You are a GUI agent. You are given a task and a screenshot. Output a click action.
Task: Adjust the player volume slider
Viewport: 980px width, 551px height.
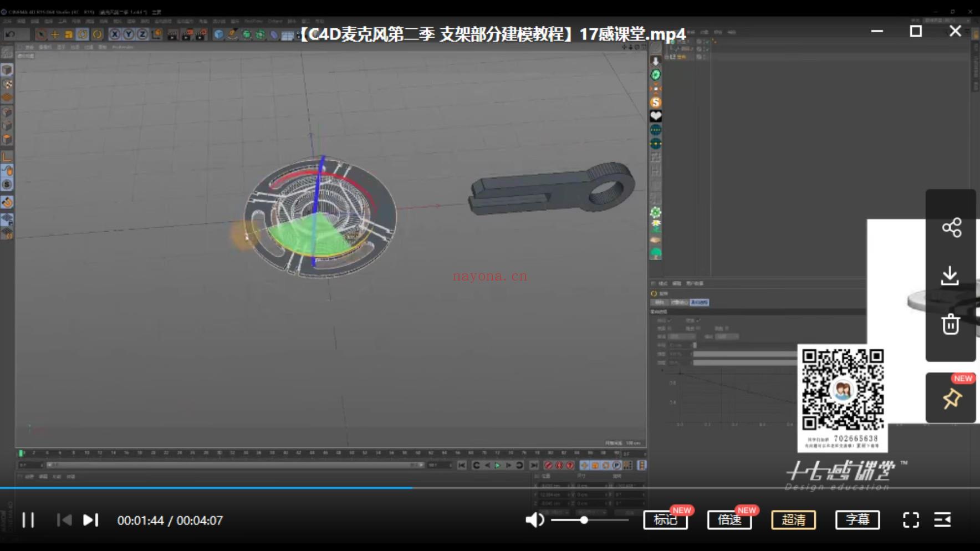tap(590, 520)
